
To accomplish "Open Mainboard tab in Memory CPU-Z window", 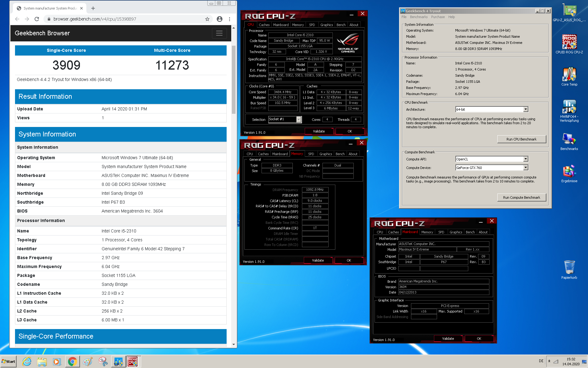I will tap(280, 154).
